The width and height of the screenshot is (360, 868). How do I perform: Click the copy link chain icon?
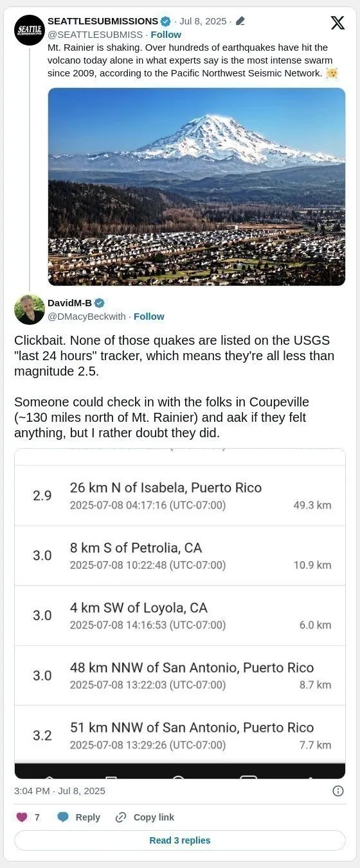click(120, 817)
